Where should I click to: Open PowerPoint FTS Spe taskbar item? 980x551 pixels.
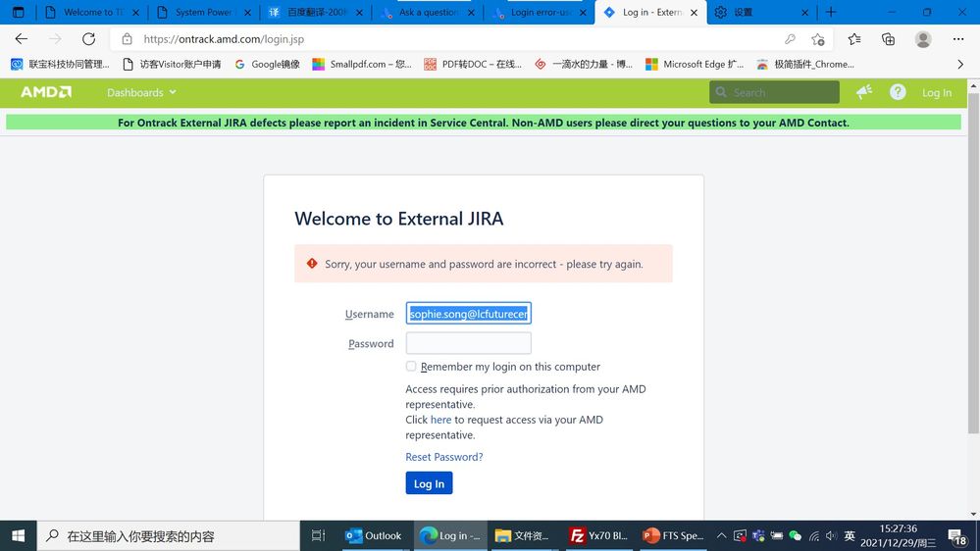673,535
